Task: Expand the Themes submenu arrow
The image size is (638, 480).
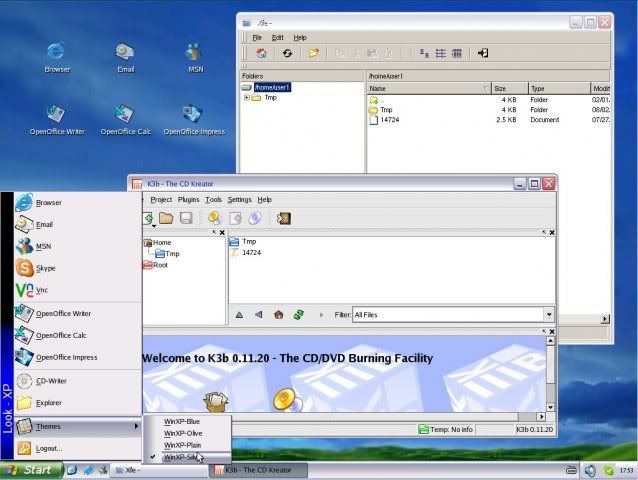Action: pos(136,426)
